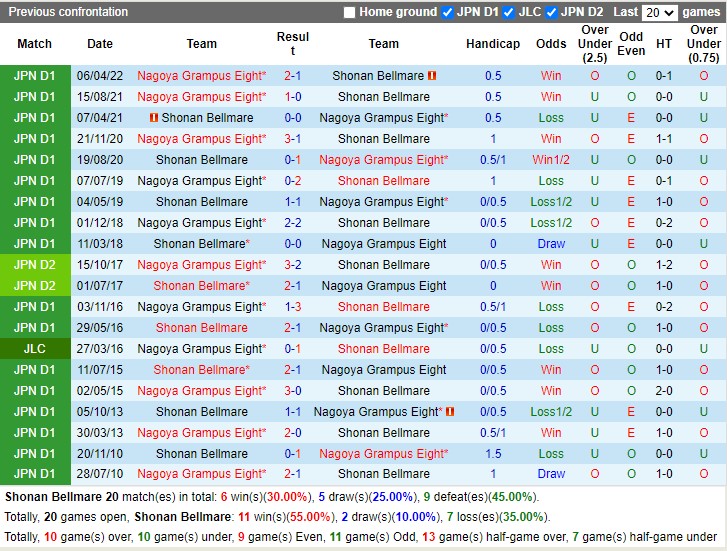Click red card icon beside Shonan Bellmare, 06/04/22

coord(432,76)
